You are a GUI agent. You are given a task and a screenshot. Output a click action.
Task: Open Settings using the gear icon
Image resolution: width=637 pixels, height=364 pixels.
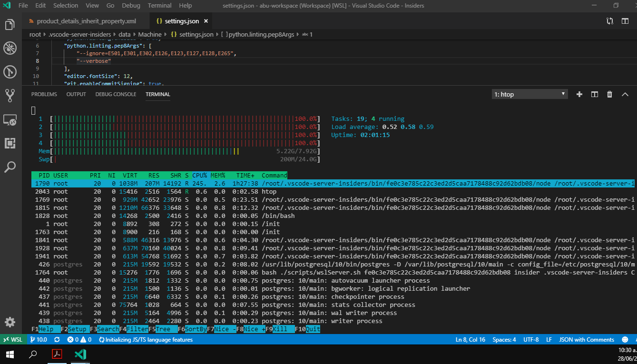[10, 322]
